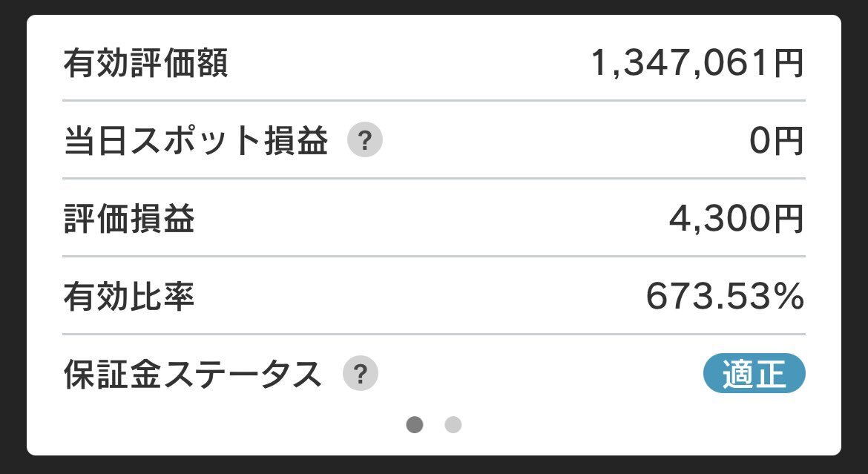Select the 保証金ステータス label
The image size is (868, 474).
193,374
